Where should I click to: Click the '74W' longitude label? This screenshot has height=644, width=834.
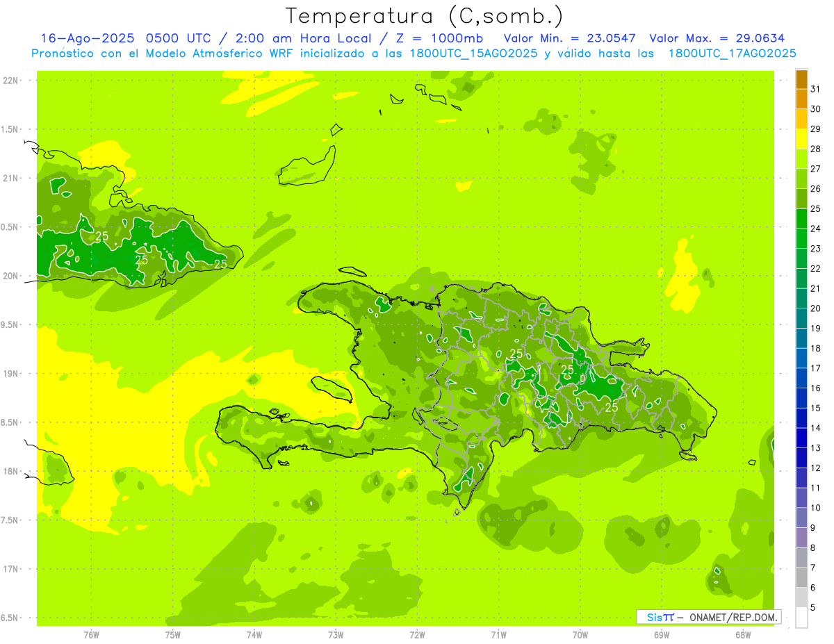(254, 635)
